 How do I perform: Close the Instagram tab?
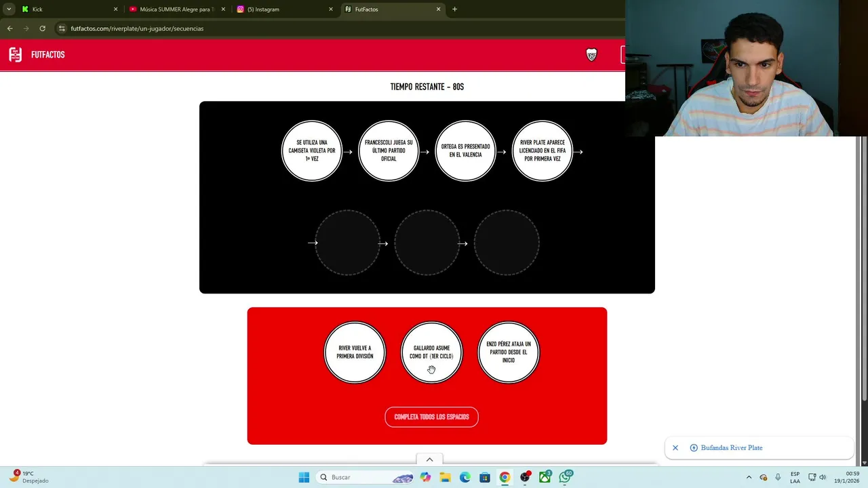(x=331, y=9)
